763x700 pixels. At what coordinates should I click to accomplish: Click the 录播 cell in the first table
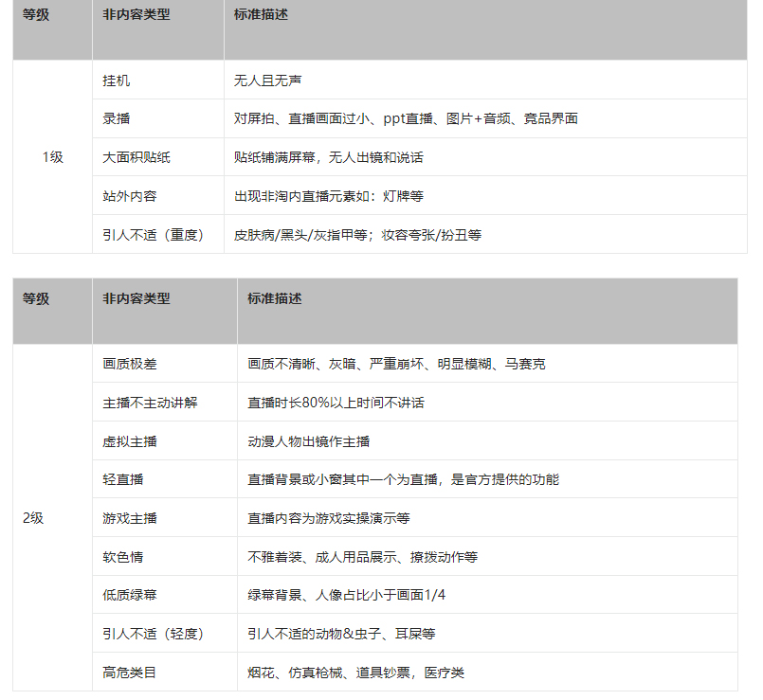click(x=112, y=118)
